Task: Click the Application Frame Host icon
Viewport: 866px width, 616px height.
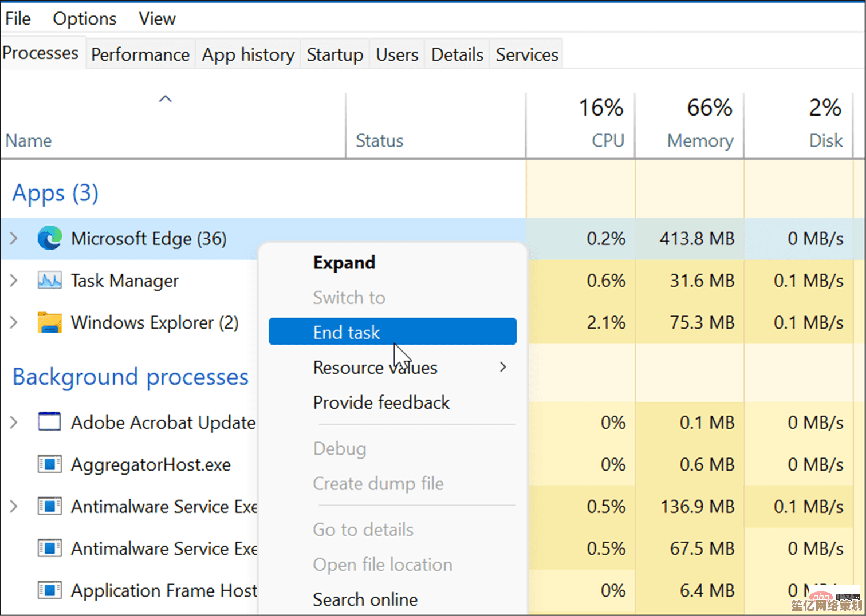Action: tap(50, 590)
